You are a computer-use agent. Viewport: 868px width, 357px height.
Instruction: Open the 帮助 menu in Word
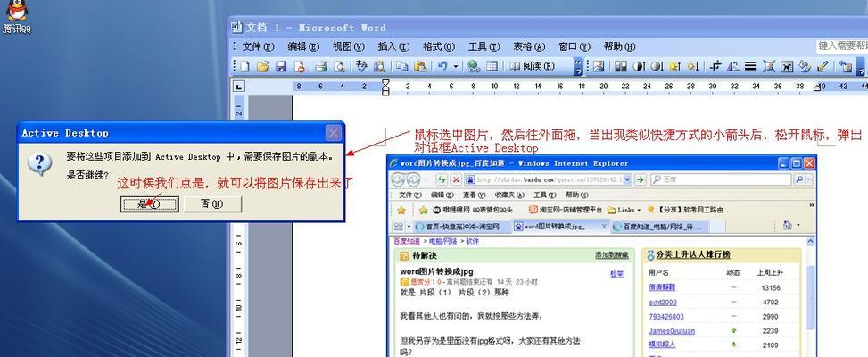click(619, 46)
